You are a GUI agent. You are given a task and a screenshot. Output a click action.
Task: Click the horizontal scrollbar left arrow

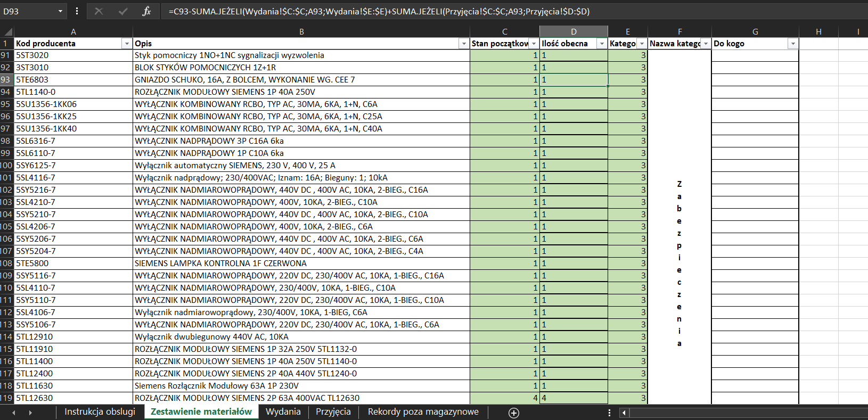coord(624,413)
